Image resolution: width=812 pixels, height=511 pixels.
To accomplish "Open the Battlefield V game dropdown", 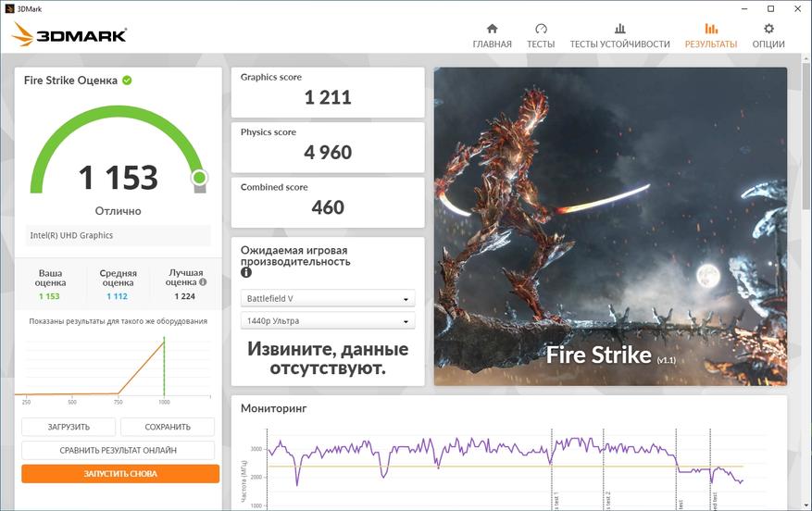I will tap(328, 299).
